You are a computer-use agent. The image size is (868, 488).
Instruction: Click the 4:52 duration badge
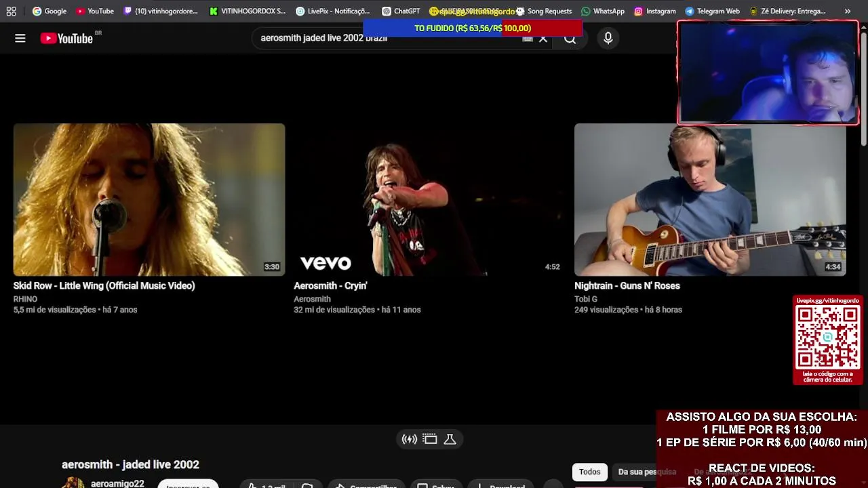pyautogui.click(x=553, y=267)
